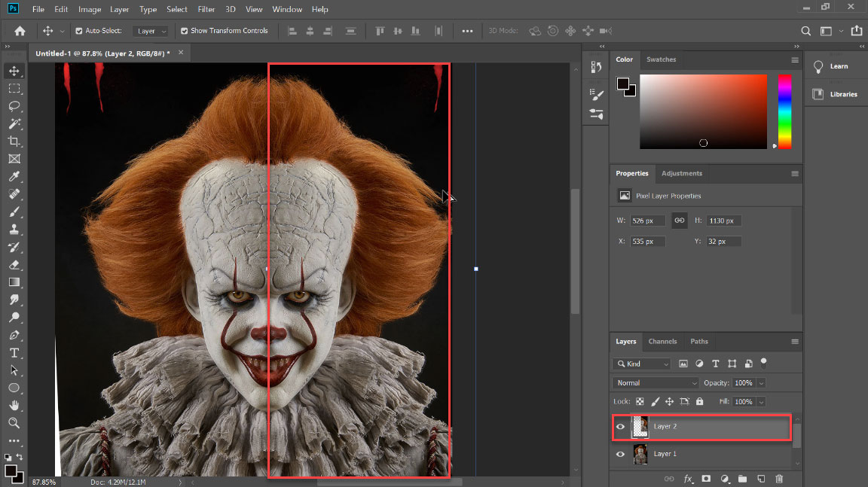The width and height of the screenshot is (868, 487).
Task: Select the Lasso tool
Action: coord(14,106)
